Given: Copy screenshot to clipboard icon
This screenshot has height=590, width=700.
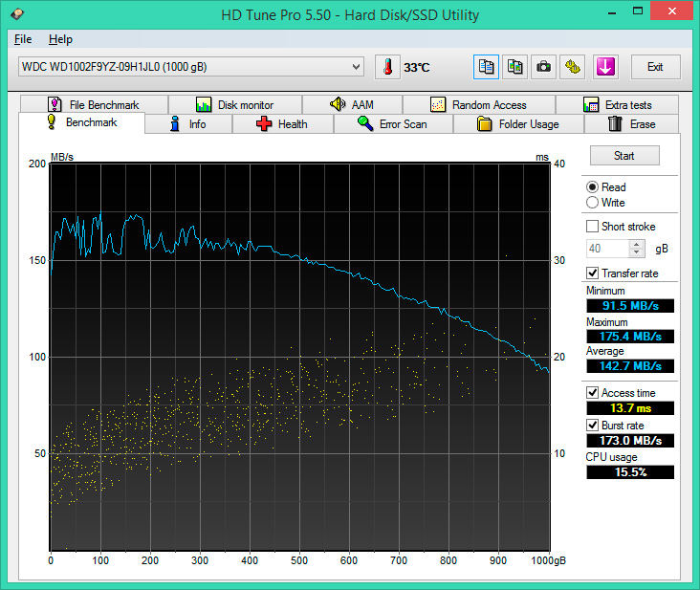Looking at the screenshot, I should tap(515, 67).
